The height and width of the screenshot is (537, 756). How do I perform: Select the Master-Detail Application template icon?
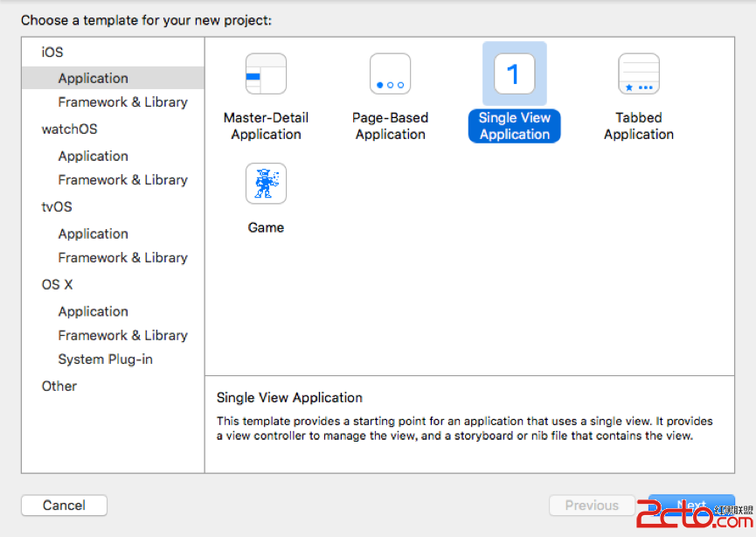pos(266,74)
